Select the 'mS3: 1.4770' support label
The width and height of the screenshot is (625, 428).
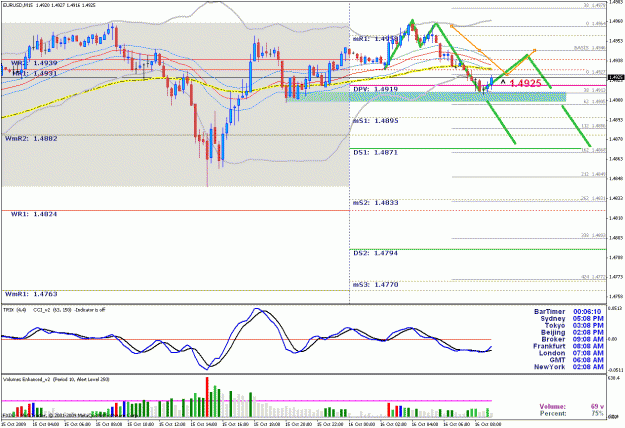point(375,285)
